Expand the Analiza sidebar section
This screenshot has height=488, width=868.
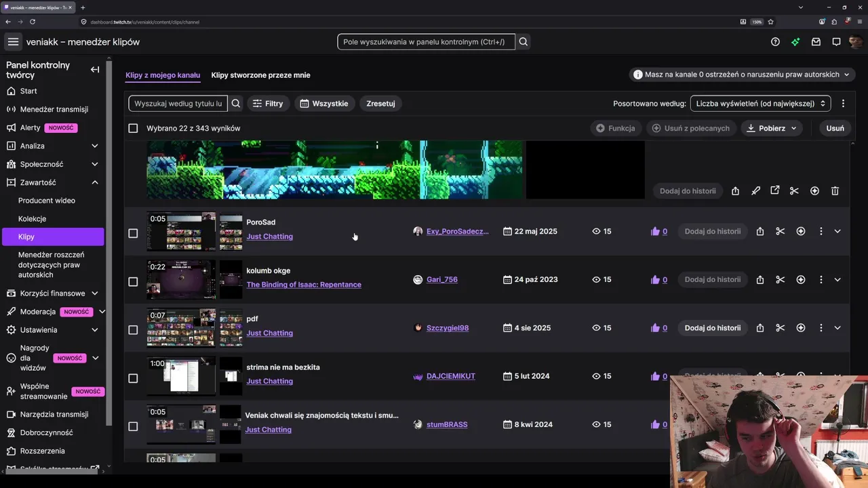(x=95, y=146)
